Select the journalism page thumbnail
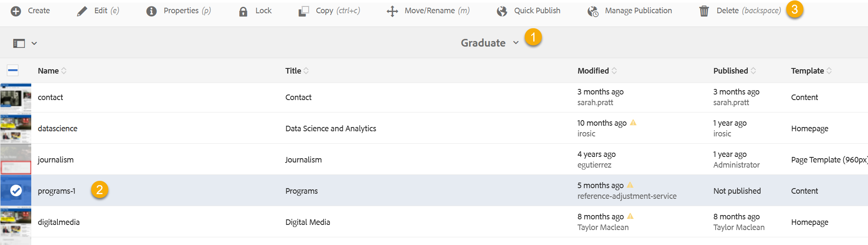The height and width of the screenshot is (245, 868). [x=16, y=159]
